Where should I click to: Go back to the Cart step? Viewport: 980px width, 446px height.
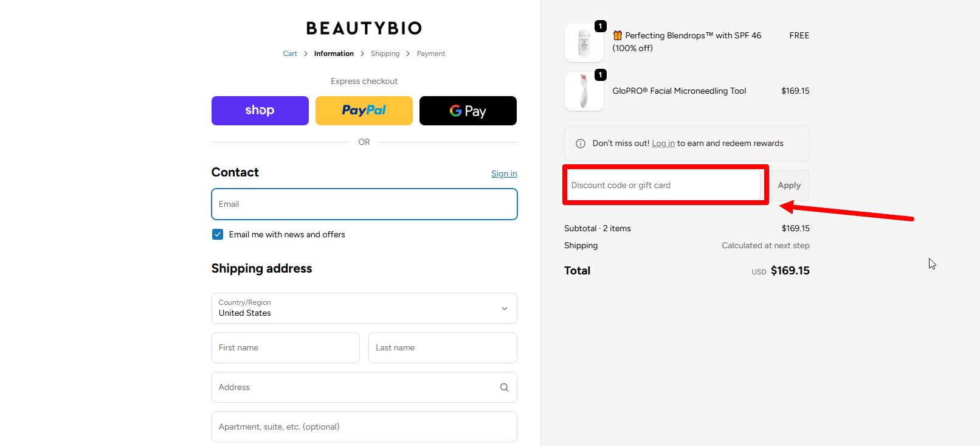tap(289, 54)
